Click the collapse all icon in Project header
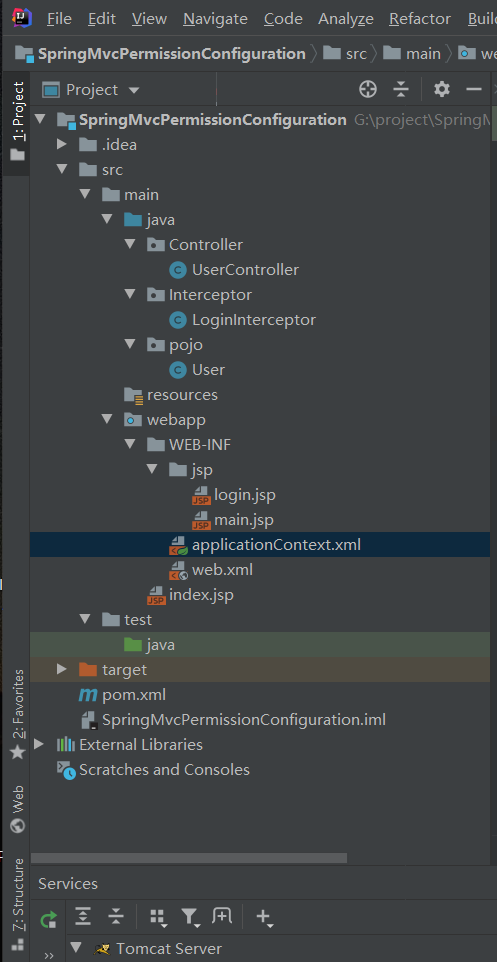 coord(401,90)
